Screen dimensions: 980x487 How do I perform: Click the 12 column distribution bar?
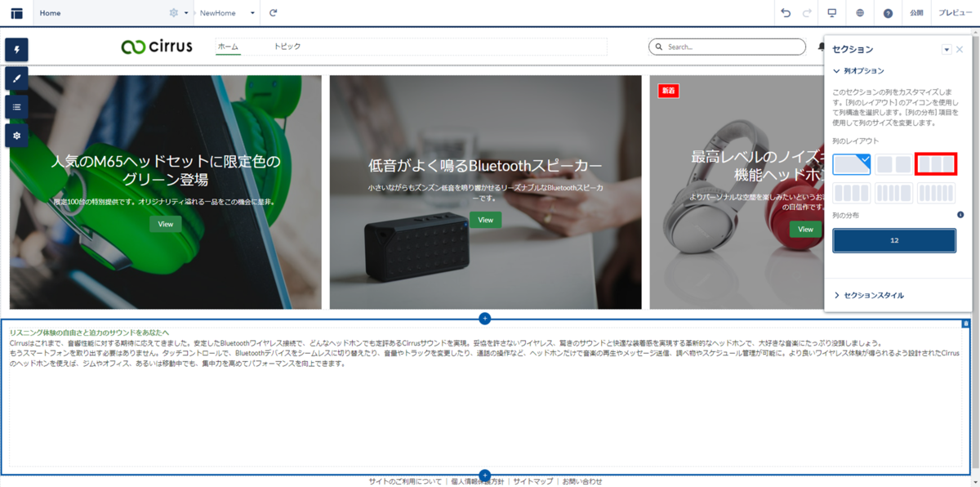894,240
